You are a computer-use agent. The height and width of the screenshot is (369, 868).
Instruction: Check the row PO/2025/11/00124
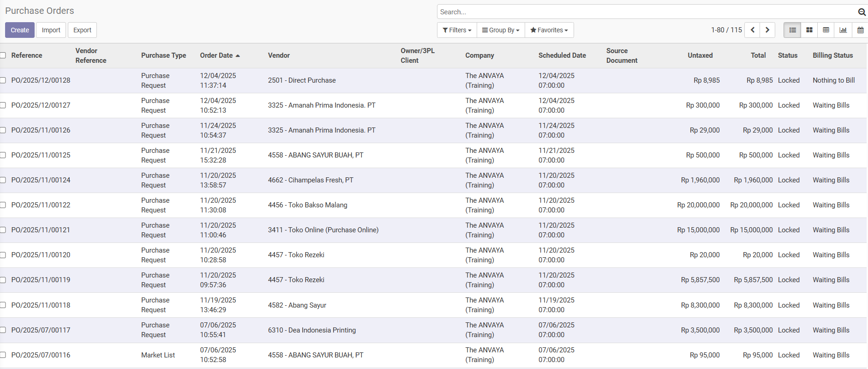tap(3, 180)
